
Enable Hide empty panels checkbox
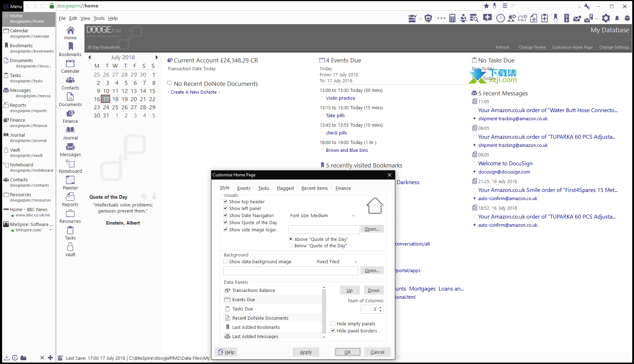point(333,324)
